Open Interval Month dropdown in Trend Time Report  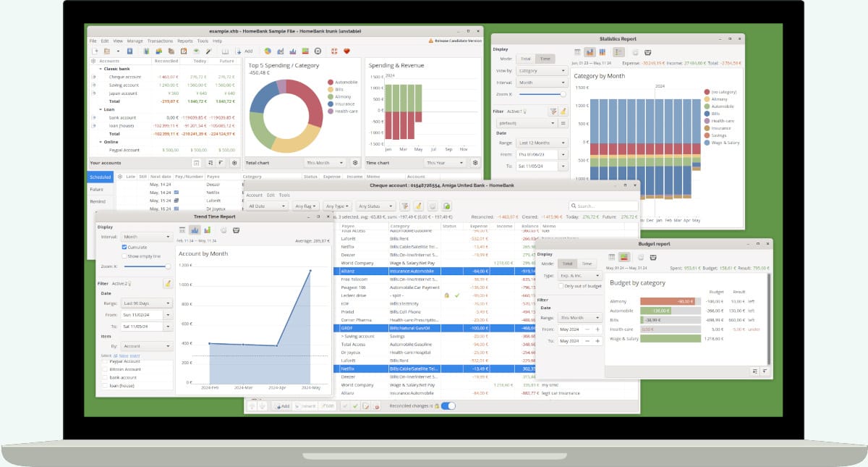pyautogui.click(x=146, y=237)
